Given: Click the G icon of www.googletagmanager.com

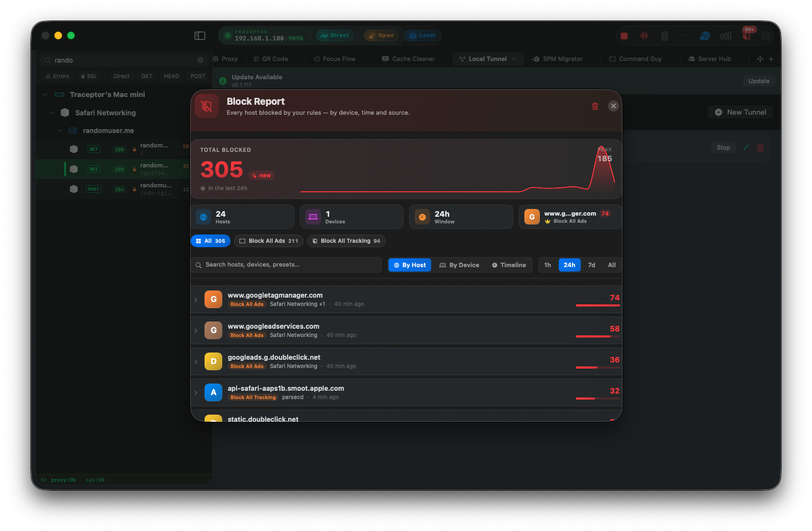Looking at the screenshot, I should (x=213, y=299).
